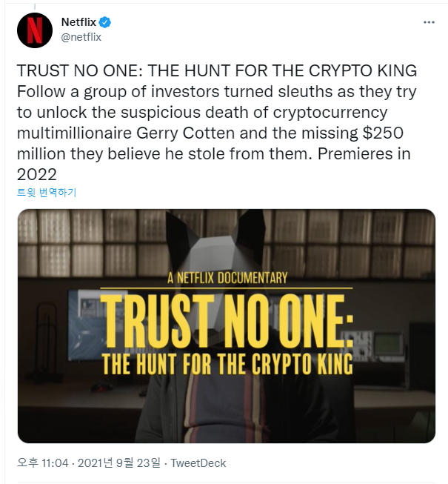Open the @netflix handle link
448x484 pixels.
(x=81, y=37)
